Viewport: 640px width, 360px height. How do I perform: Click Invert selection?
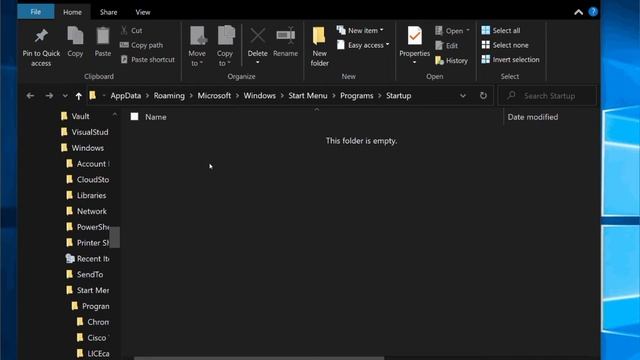[511, 60]
